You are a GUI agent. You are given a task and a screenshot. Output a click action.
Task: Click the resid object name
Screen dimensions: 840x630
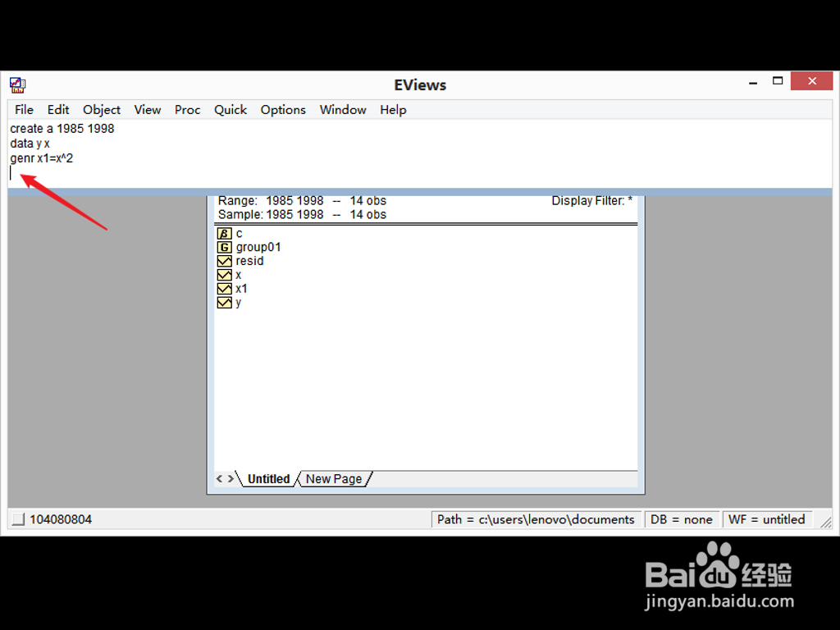coord(249,261)
